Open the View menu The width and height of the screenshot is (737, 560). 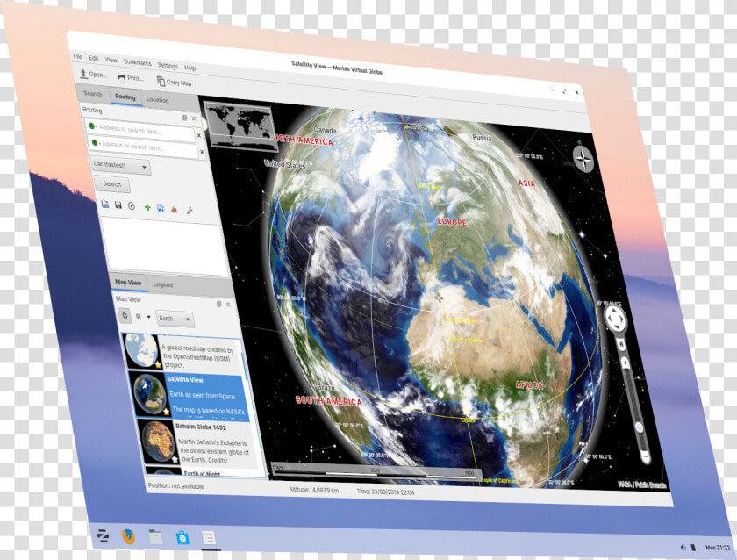pos(111,60)
